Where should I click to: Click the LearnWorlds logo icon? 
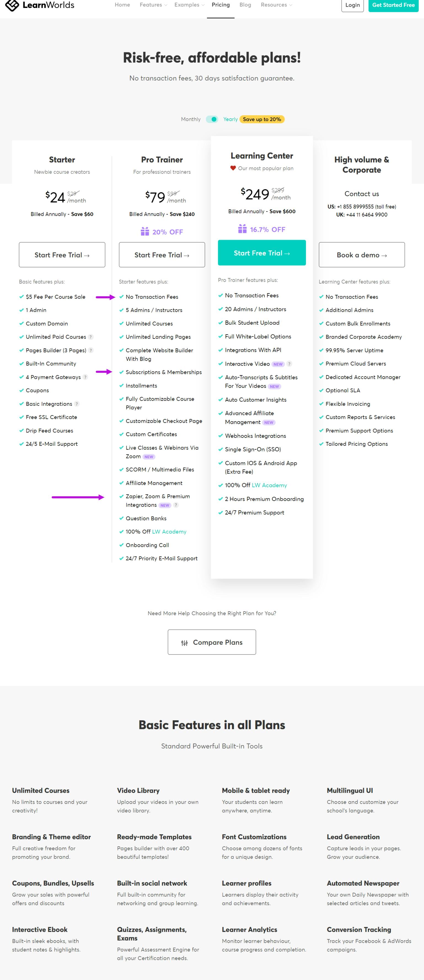coord(12,5)
